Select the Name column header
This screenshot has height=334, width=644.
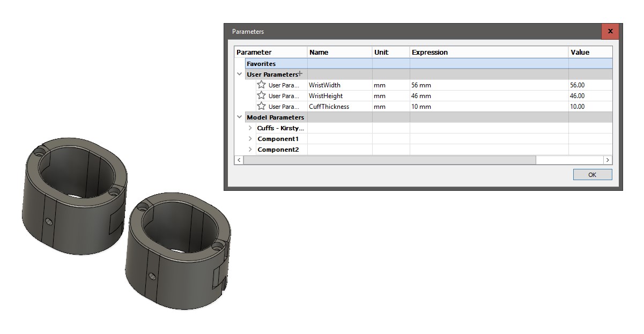tap(340, 53)
